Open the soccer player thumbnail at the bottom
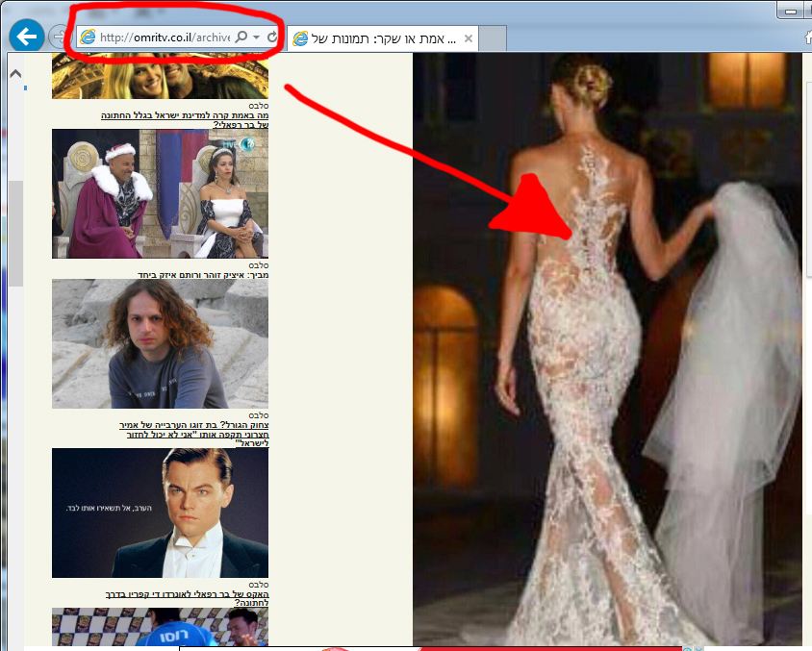The image size is (812, 651). coord(160,627)
